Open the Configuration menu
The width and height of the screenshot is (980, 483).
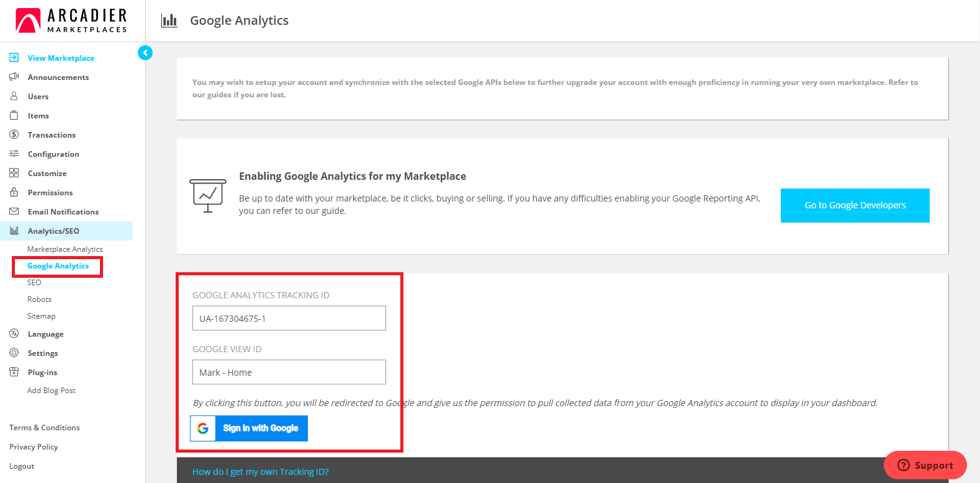coord(53,154)
